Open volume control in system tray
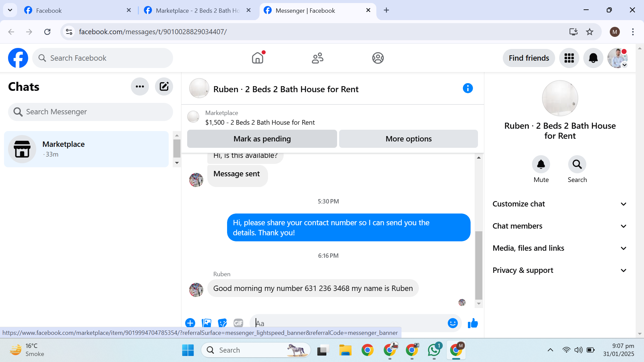The width and height of the screenshot is (644, 362). click(578, 350)
